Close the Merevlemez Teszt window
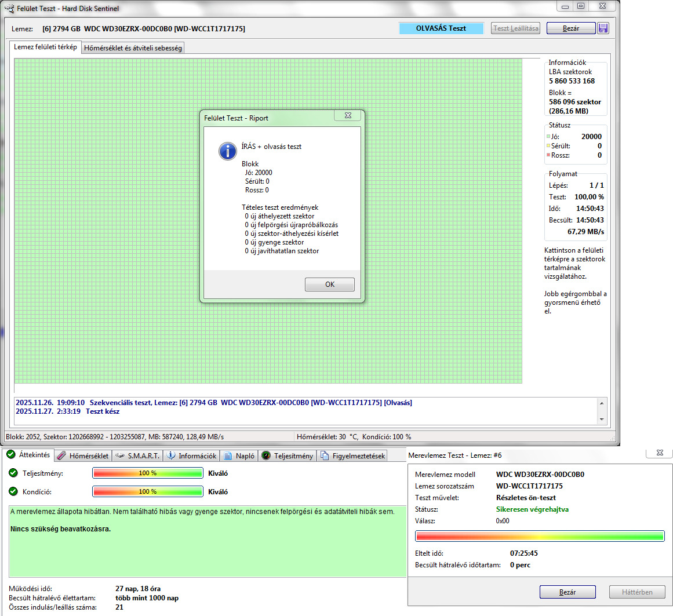 [660, 453]
